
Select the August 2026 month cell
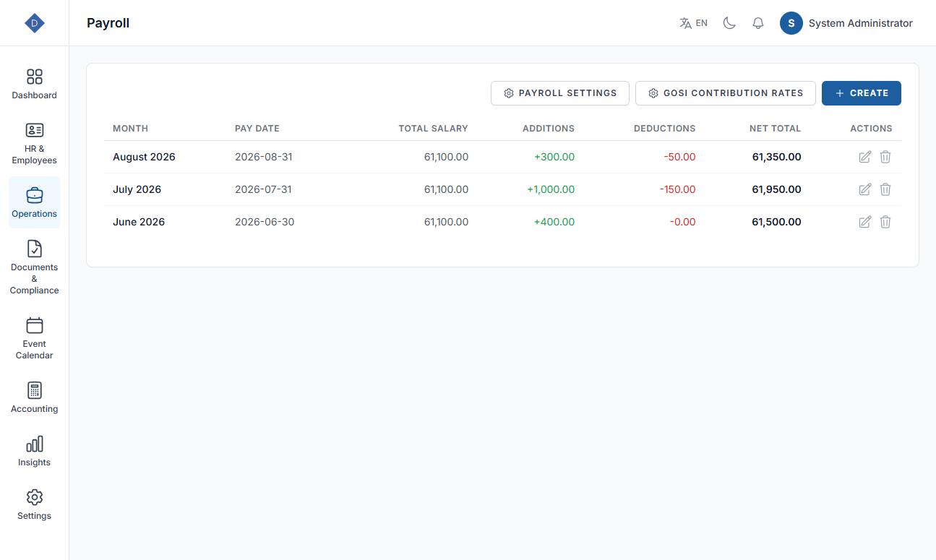point(144,157)
